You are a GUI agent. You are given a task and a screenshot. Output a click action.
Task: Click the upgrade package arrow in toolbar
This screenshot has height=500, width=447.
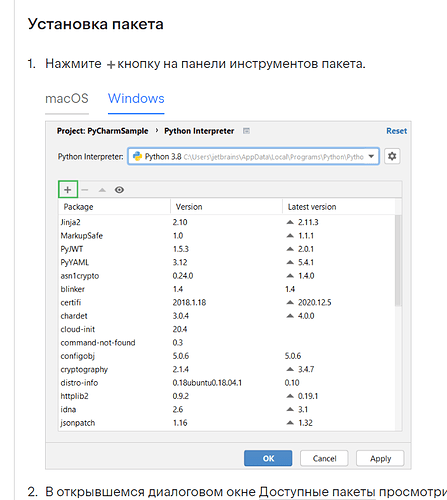coord(102,190)
